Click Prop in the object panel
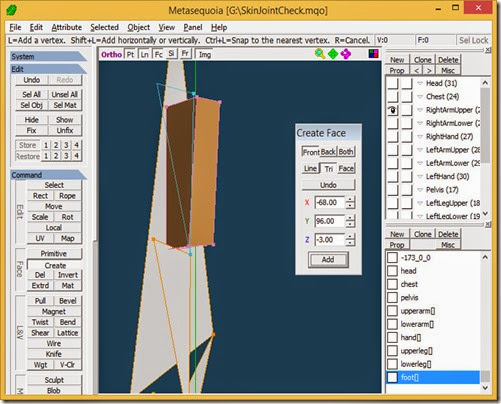Image resolution: width=501 pixels, height=404 pixels. pos(397,71)
